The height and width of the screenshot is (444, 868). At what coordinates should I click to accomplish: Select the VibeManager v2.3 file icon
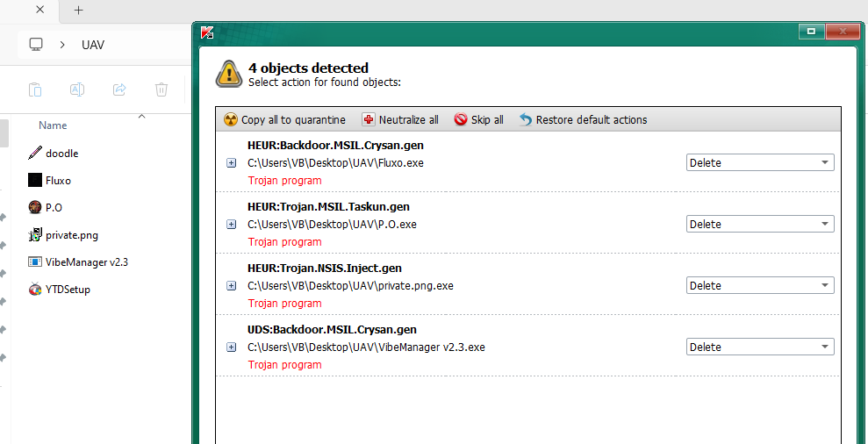35,261
